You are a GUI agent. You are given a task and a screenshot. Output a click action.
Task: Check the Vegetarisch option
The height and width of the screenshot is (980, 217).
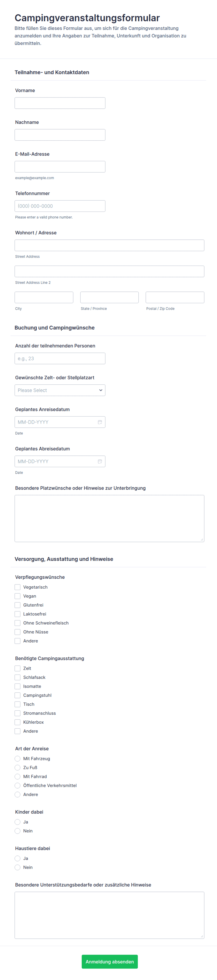tap(17, 587)
